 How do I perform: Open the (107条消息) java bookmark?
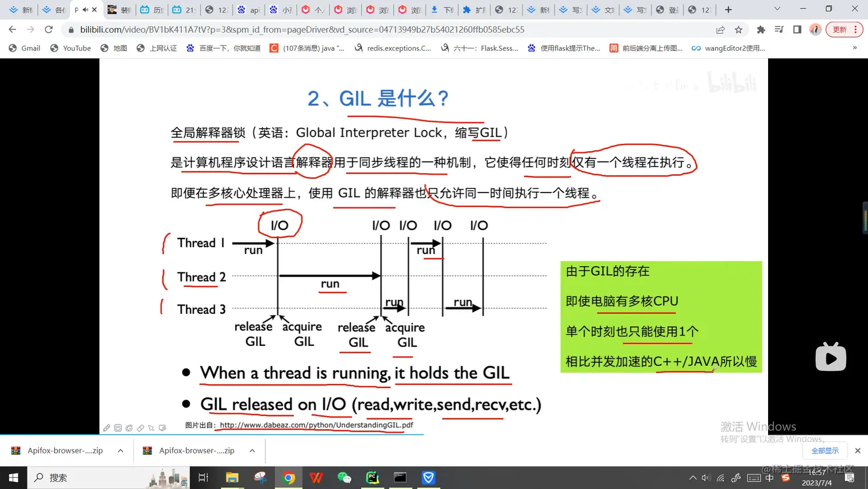point(307,48)
